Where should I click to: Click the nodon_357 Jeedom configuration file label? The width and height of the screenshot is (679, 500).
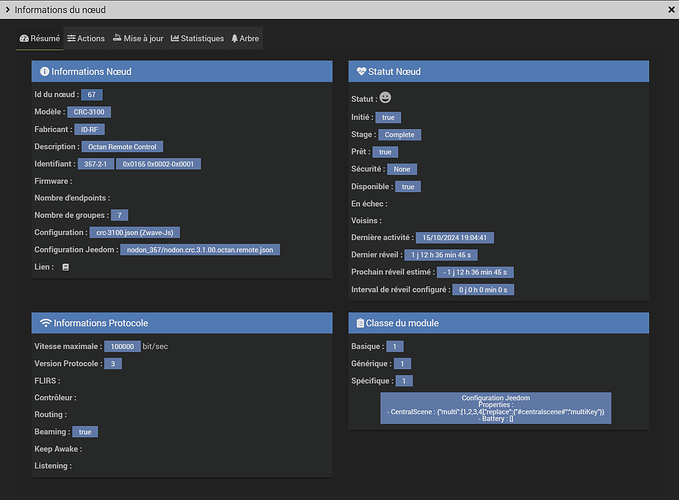click(201, 250)
